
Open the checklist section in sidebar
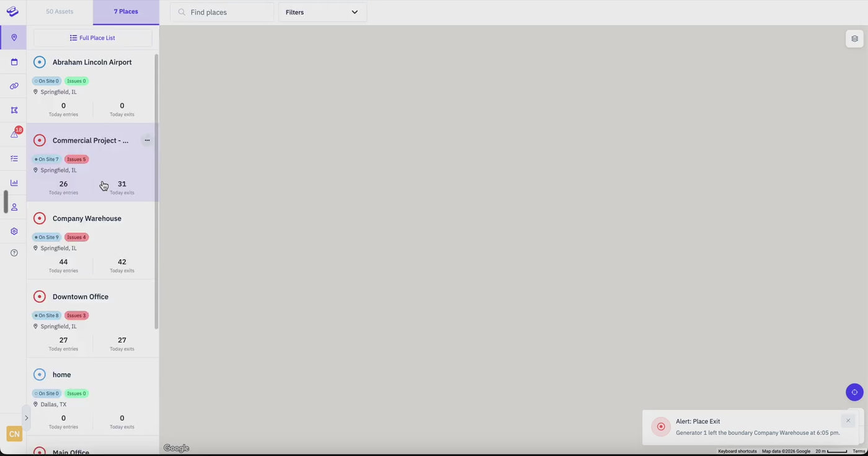pyautogui.click(x=14, y=159)
